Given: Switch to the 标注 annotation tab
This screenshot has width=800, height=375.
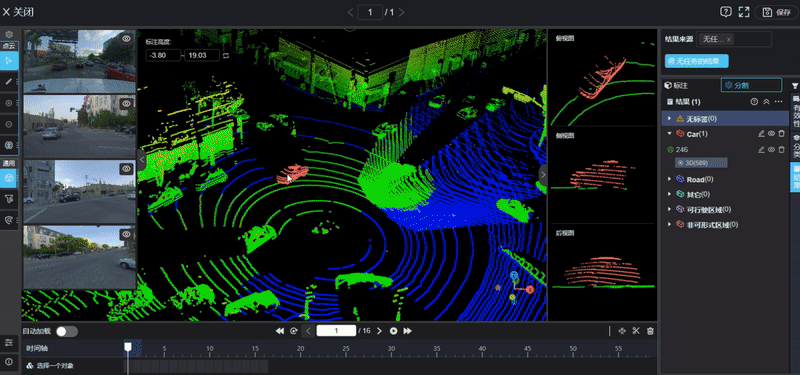Looking at the screenshot, I should [677, 85].
